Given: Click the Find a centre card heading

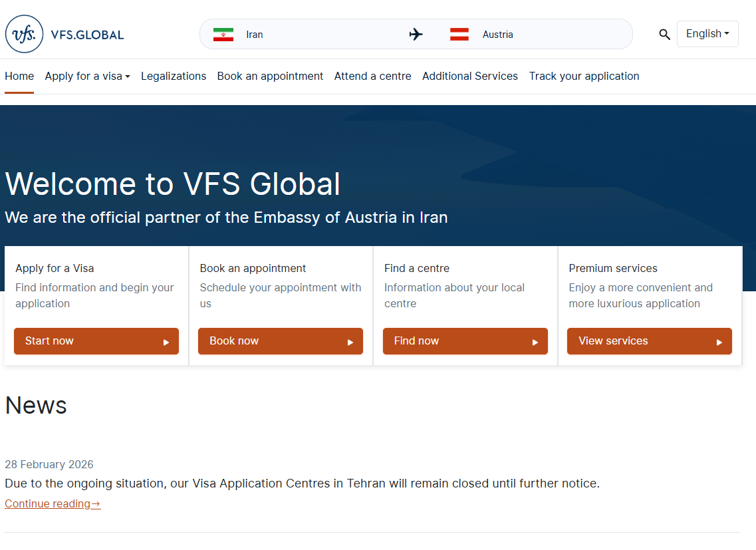Looking at the screenshot, I should tap(417, 268).
